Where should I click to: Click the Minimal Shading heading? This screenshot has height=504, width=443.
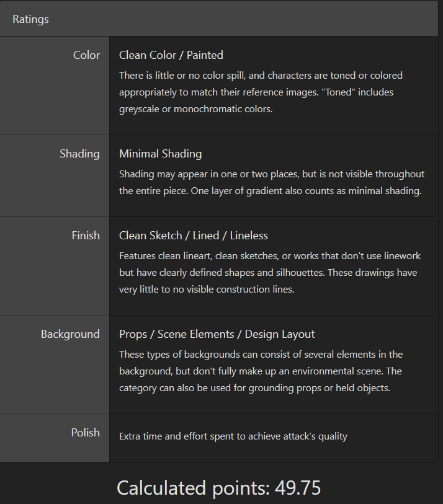point(160,154)
